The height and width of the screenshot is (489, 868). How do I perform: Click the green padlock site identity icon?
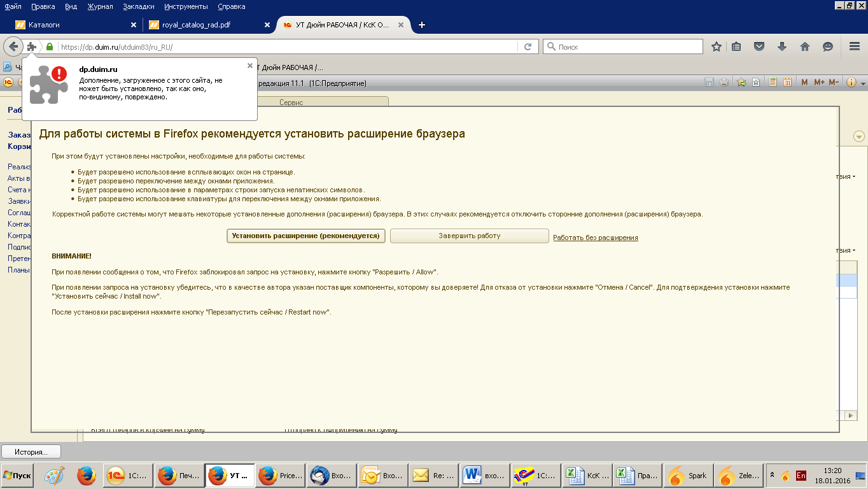coord(50,46)
